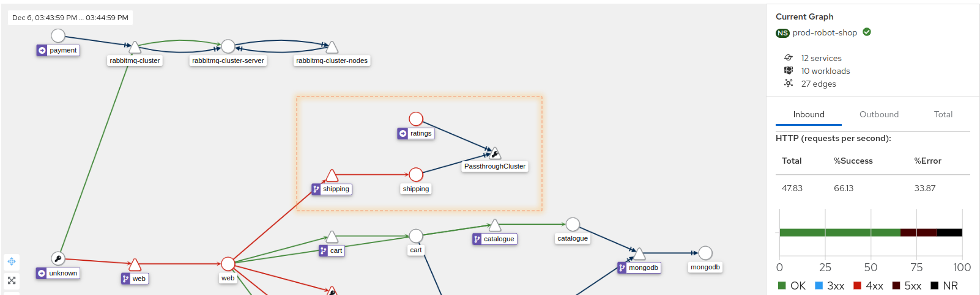980x295 pixels.
Task: Click the fit graph to screen icon
Action: coord(12,280)
